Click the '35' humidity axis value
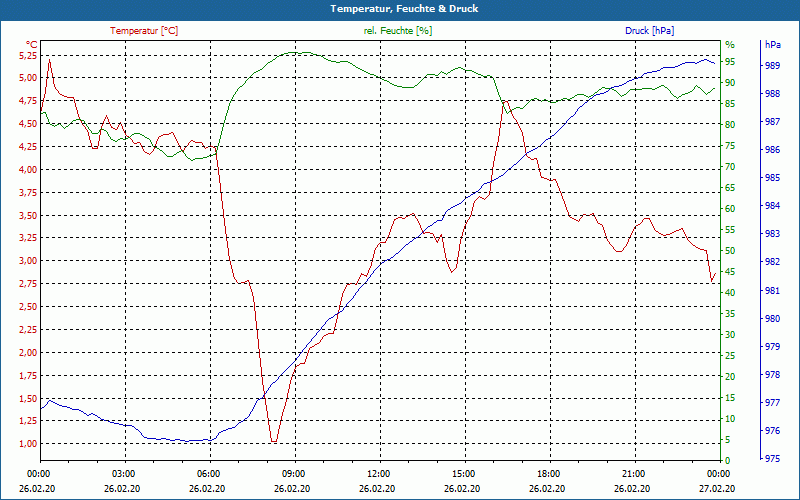 click(x=730, y=314)
